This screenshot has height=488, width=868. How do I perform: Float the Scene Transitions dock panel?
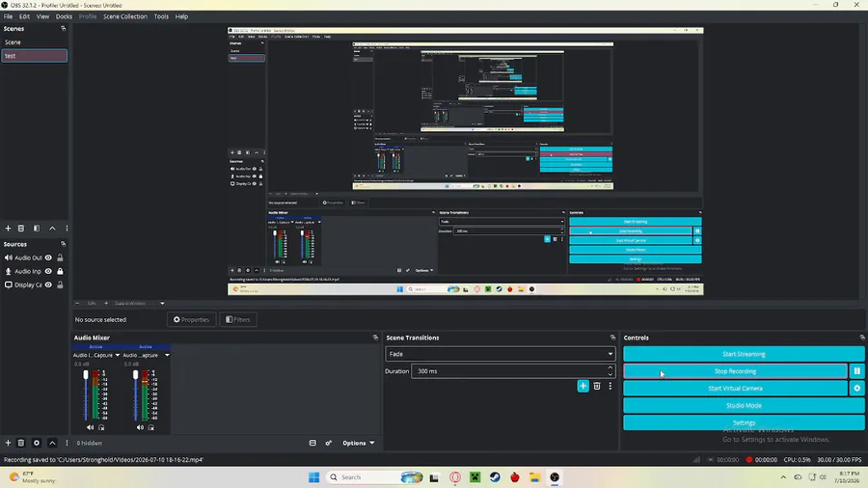pos(612,338)
